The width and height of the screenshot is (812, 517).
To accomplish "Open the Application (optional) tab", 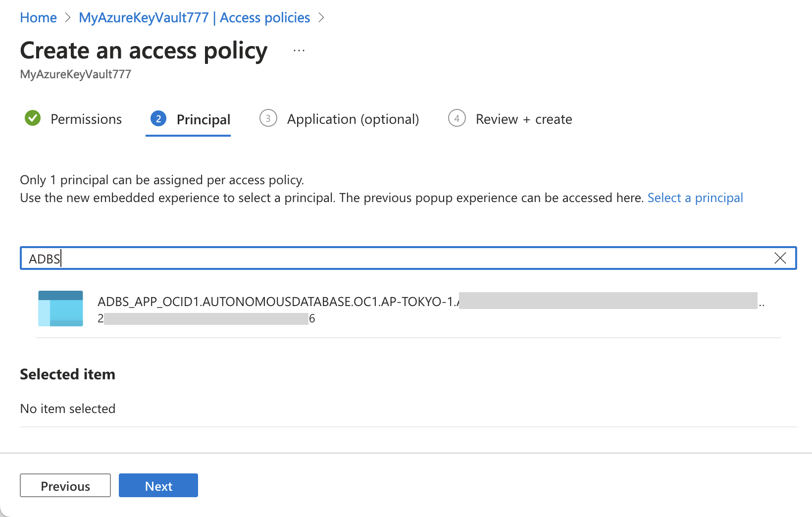I will tap(353, 119).
